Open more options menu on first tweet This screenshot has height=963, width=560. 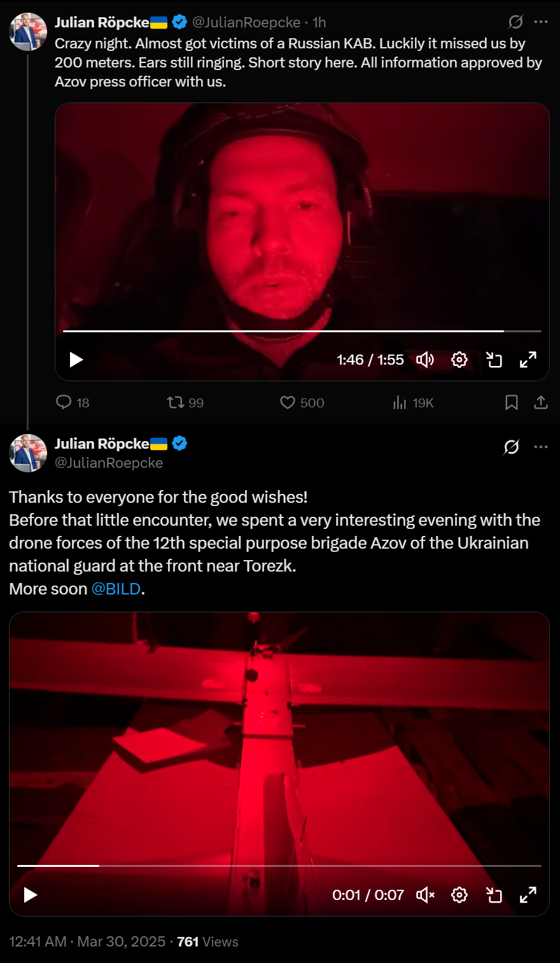point(541,22)
